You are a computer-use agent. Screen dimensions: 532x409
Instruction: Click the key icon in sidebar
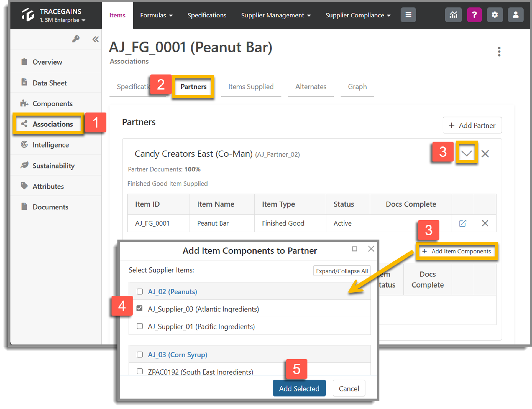point(76,39)
